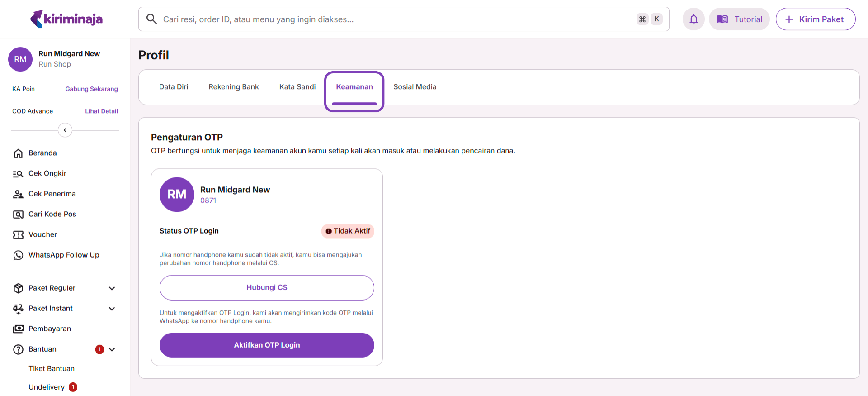This screenshot has width=868, height=396.
Task: Select the Sosial Media tab
Action: [415, 87]
